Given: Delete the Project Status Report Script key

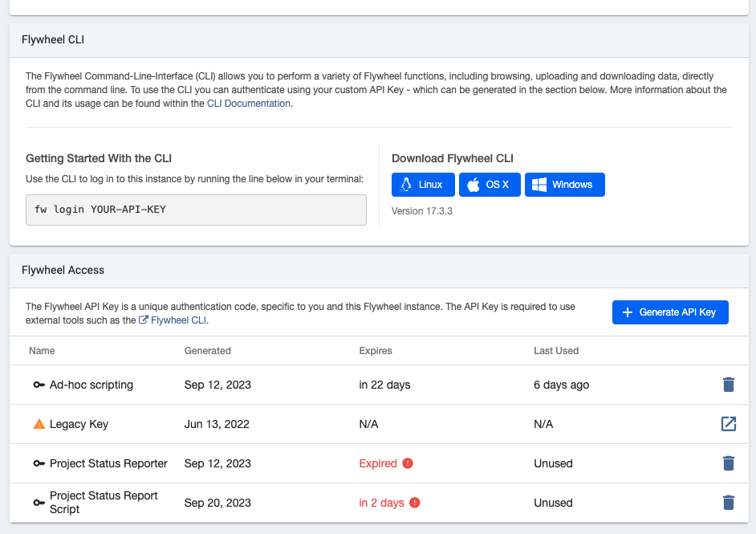Looking at the screenshot, I should tap(729, 502).
